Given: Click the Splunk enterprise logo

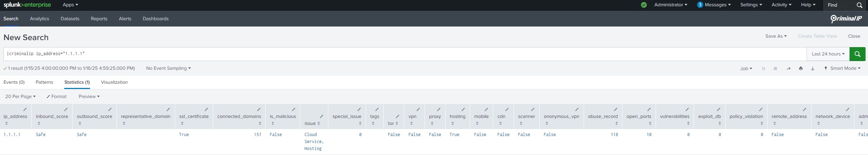Looking at the screenshot, I should [27, 5].
